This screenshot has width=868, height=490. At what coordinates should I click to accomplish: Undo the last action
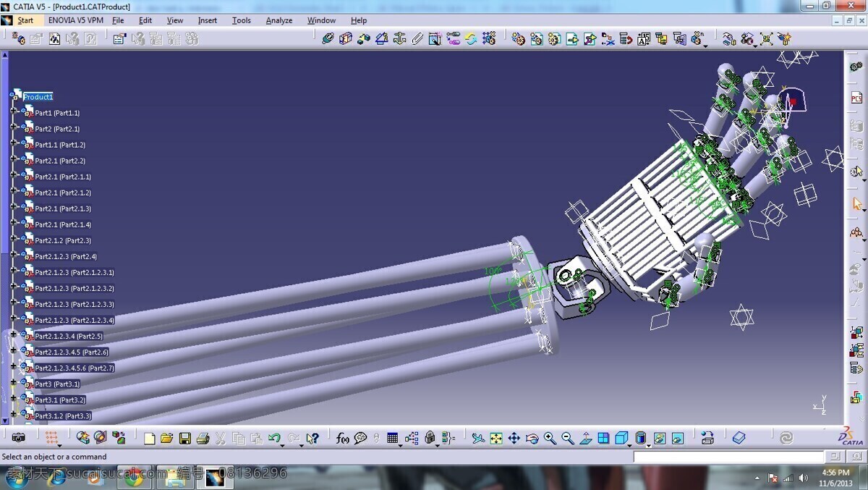click(x=273, y=438)
